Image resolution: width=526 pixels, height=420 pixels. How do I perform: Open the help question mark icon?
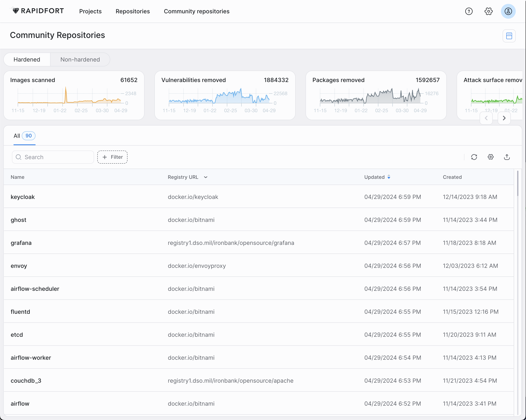(x=469, y=11)
